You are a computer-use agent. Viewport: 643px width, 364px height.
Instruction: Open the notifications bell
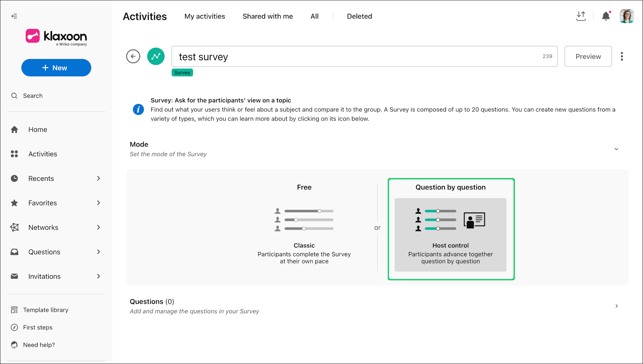[x=606, y=16]
